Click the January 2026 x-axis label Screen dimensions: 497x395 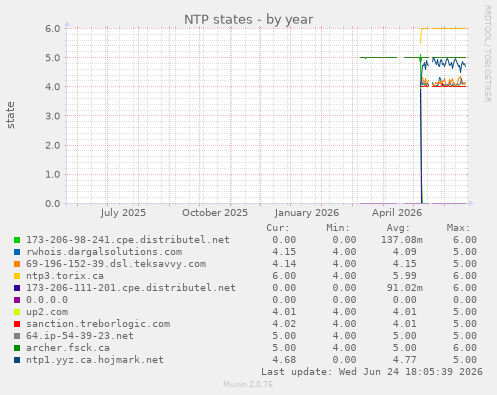[307, 213]
